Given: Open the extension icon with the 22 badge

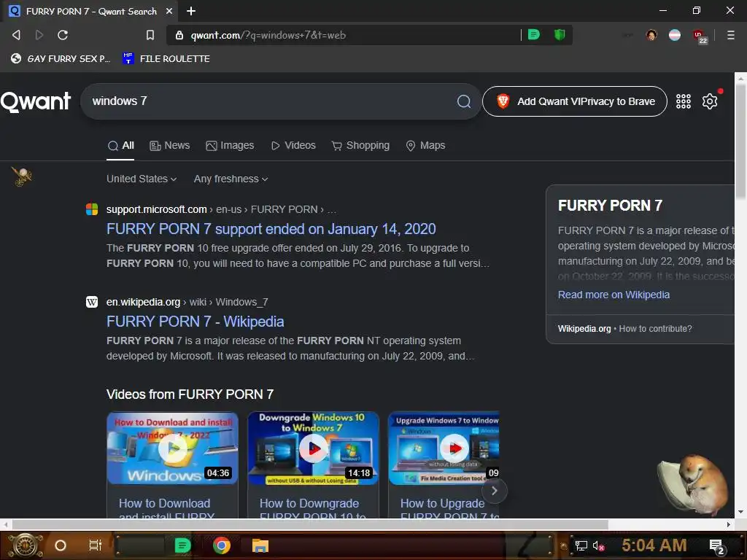Looking at the screenshot, I should click(x=700, y=36).
